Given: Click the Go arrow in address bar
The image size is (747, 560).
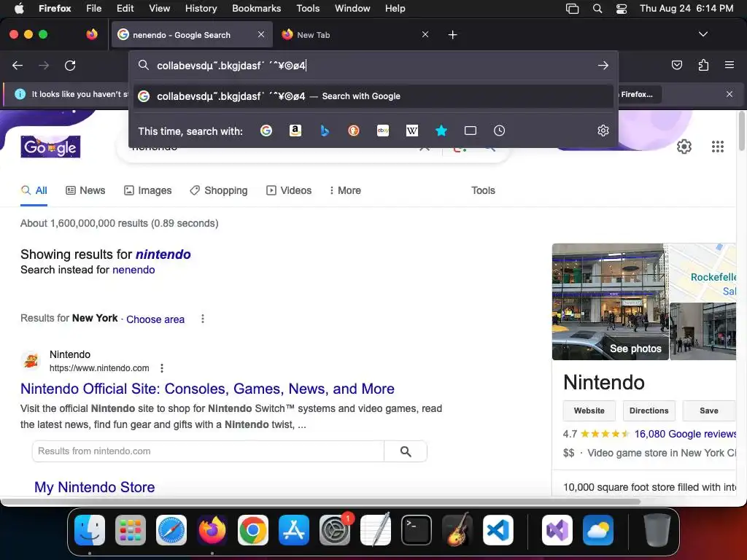Looking at the screenshot, I should [x=603, y=65].
